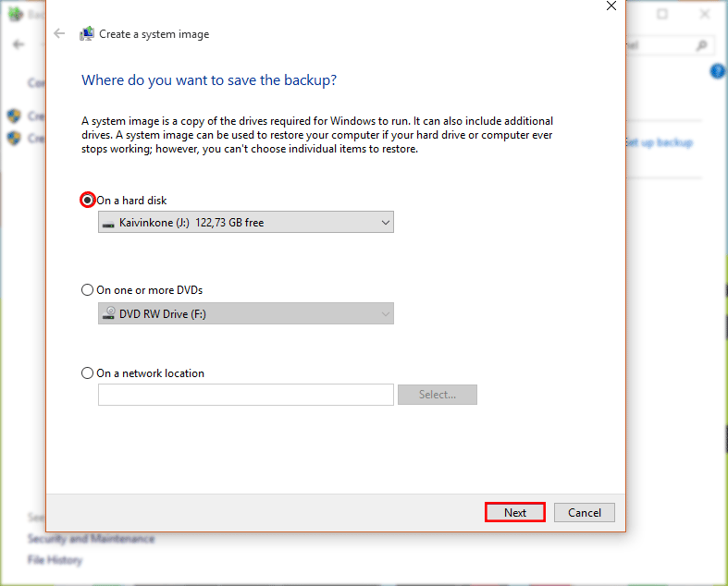This screenshot has height=586, width=728.
Task: Enable the "On a network location" option
Action: (x=88, y=373)
